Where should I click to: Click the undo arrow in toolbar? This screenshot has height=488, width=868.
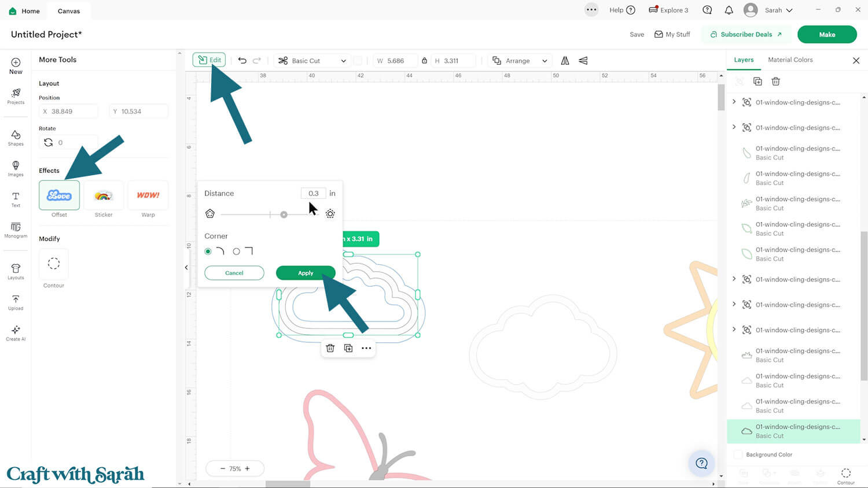[x=242, y=61]
